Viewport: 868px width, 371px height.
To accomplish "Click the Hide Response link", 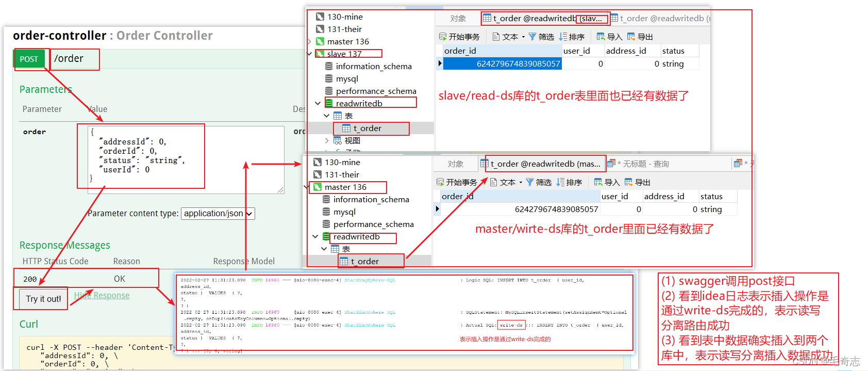I will click(102, 295).
